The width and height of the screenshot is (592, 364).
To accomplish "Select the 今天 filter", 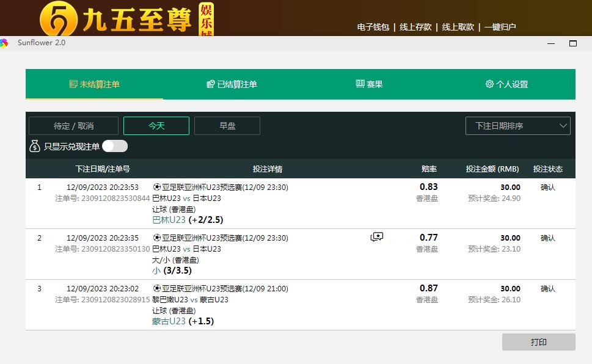I will tap(156, 126).
